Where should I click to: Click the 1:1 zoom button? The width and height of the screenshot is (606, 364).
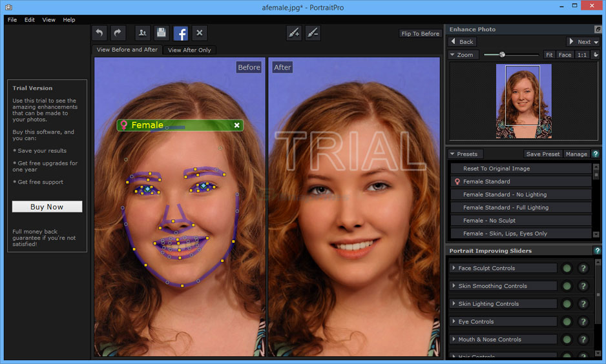coord(582,55)
